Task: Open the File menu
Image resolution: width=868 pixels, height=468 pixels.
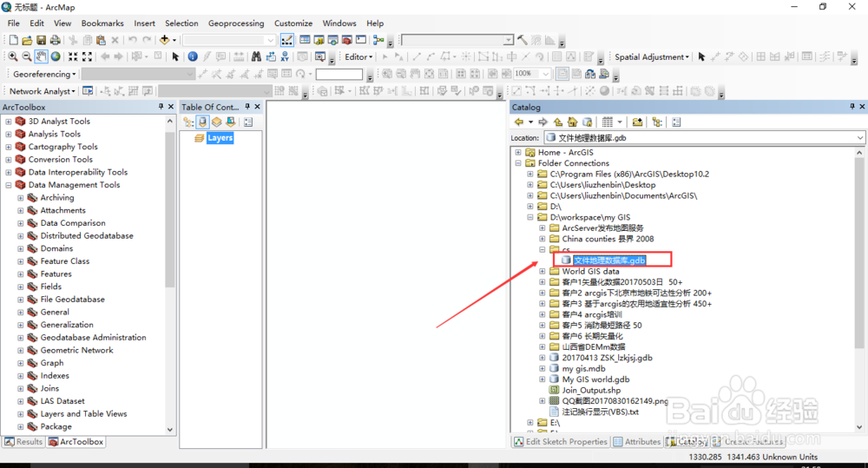Action: [x=13, y=23]
